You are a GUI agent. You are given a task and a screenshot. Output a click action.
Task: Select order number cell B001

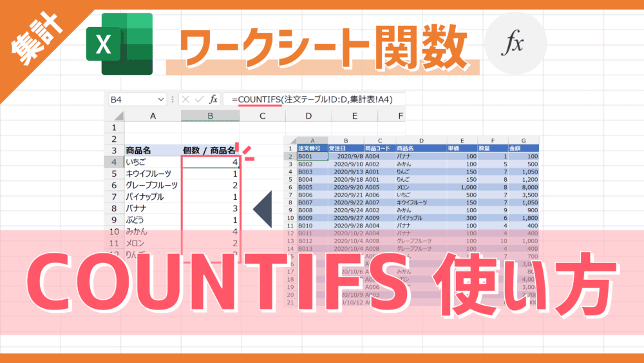(x=312, y=156)
